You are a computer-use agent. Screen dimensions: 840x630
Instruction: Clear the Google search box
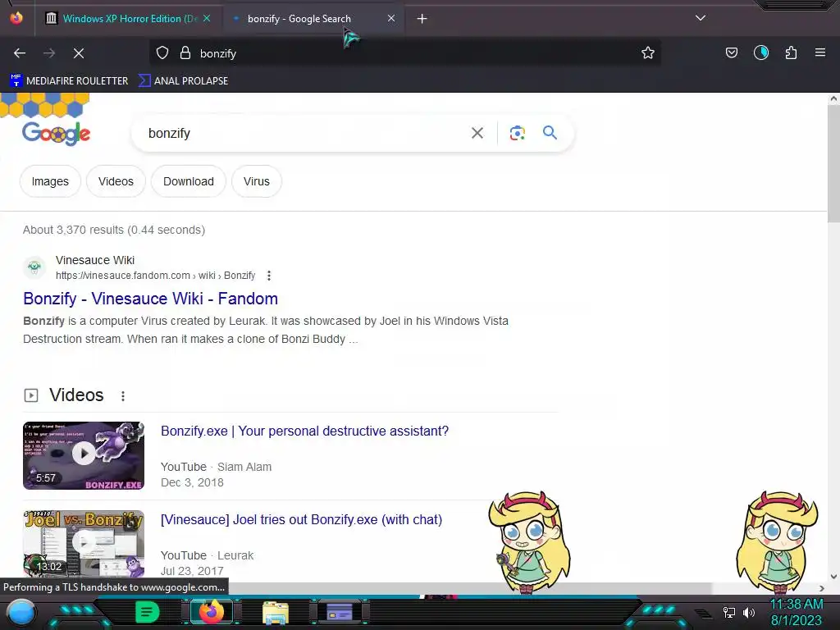[x=477, y=133]
